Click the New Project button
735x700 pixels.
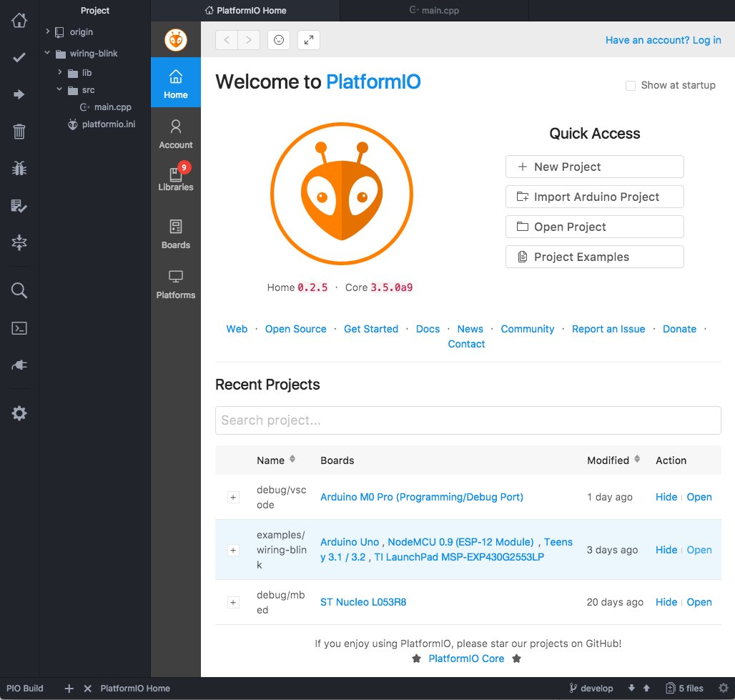[x=594, y=167]
